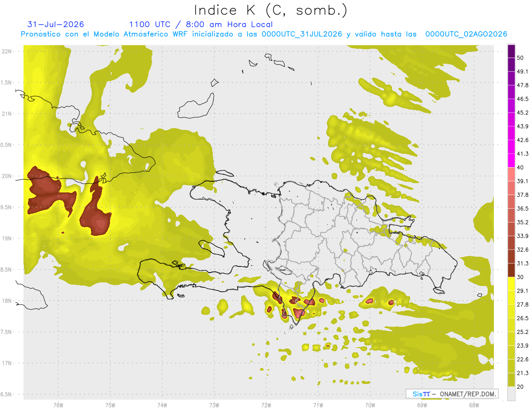The width and height of the screenshot is (532, 411).
Task: Click colorbar label "47.8"
Action: pyautogui.click(x=523, y=85)
